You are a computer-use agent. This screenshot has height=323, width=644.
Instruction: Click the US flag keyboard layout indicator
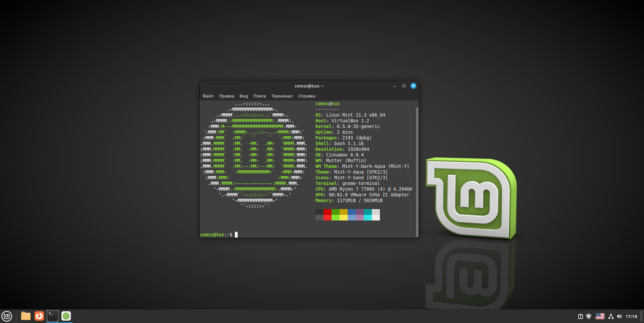coord(600,317)
